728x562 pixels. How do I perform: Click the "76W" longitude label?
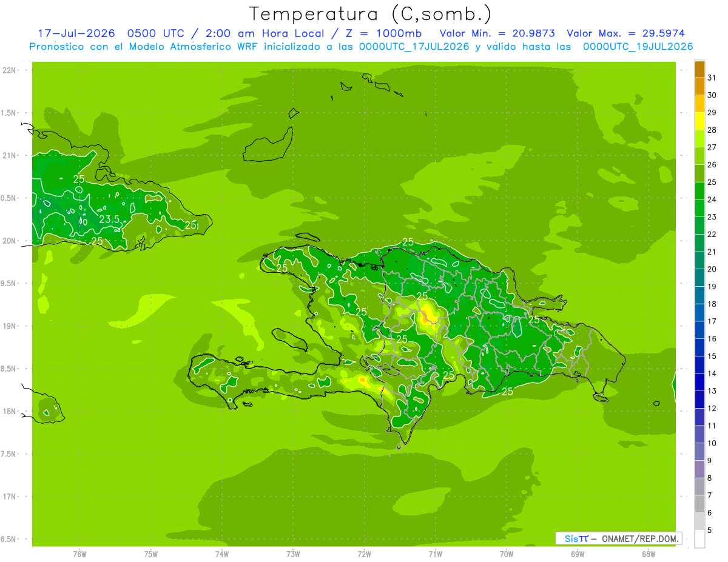click(x=79, y=554)
